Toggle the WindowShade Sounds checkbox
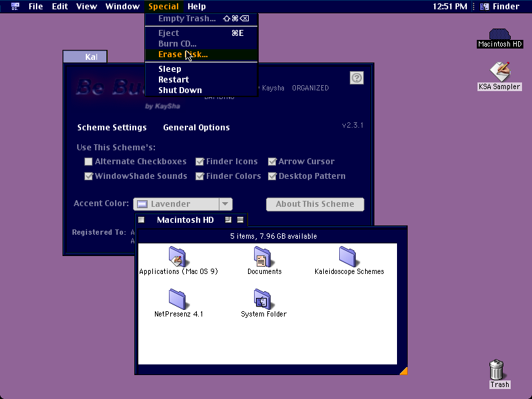Screen dimensions: 532x399 click(x=88, y=176)
